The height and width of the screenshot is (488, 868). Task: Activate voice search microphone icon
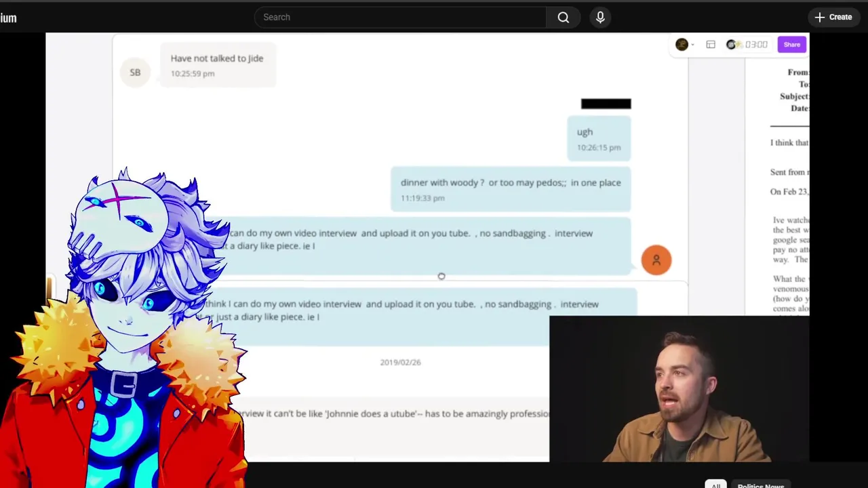(x=600, y=17)
